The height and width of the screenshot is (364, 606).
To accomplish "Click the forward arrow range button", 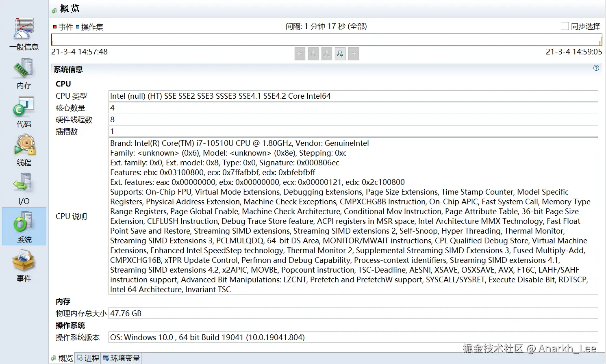I will 354,53.
